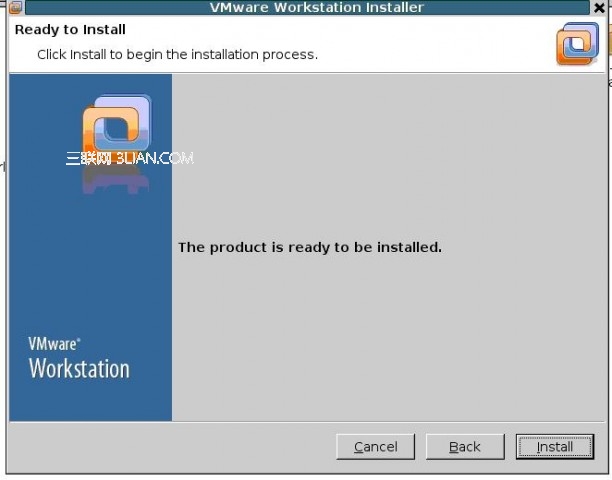This screenshot has height=480, width=612.
Task: Click the 3LIAN.COM watermark text
Action: coord(155,158)
